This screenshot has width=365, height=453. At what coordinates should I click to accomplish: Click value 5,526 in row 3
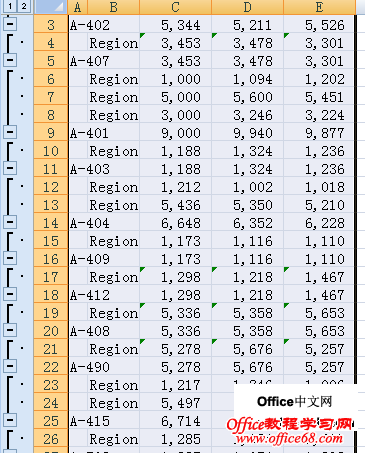(x=319, y=25)
